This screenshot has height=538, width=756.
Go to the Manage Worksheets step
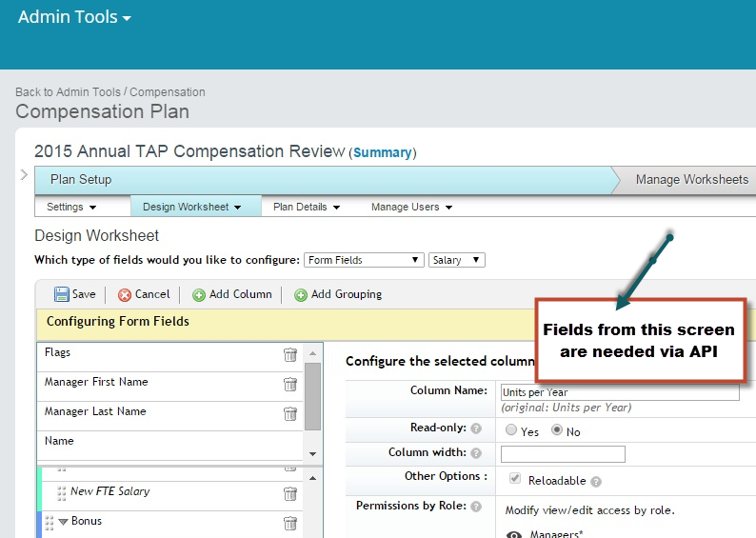pyautogui.click(x=692, y=179)
